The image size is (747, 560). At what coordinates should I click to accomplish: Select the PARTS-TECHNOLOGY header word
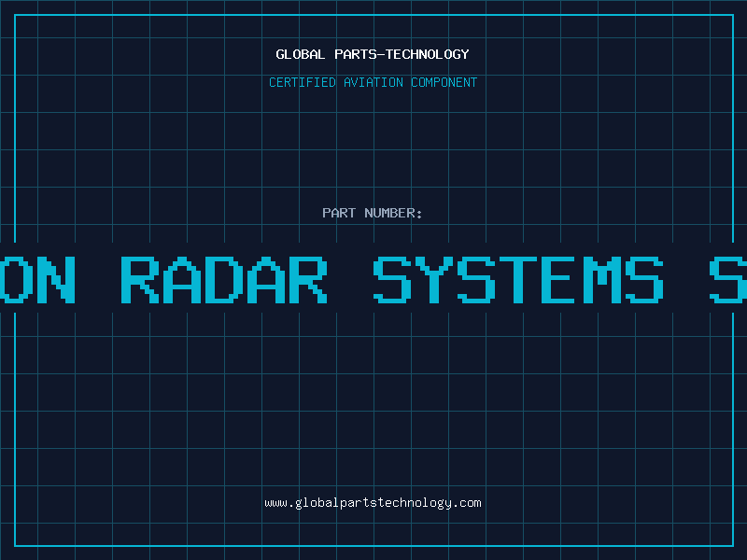point(402,54)
